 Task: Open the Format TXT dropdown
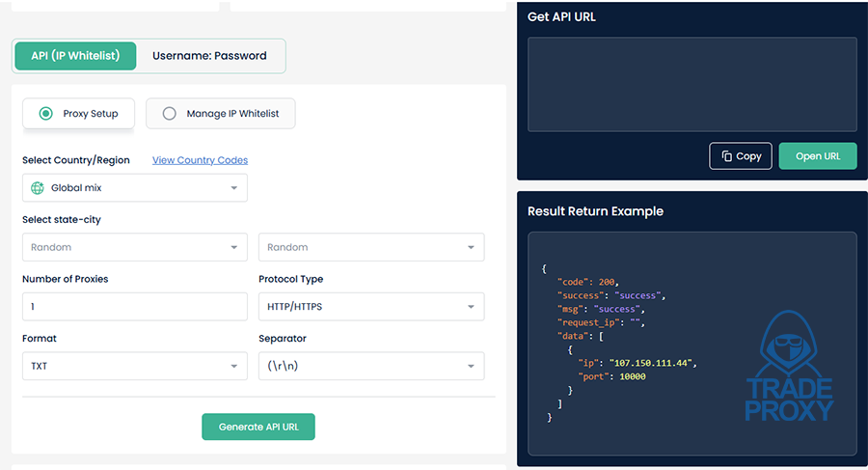coord(134,367)
